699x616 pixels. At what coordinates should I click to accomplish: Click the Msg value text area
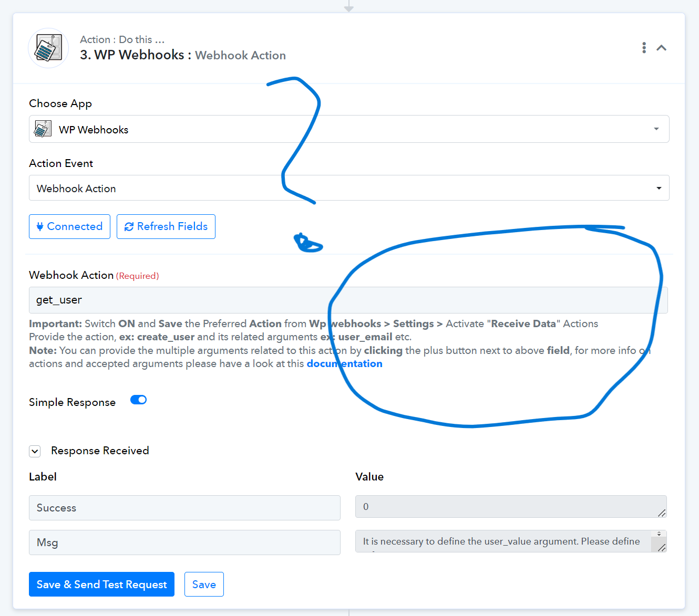511,541
